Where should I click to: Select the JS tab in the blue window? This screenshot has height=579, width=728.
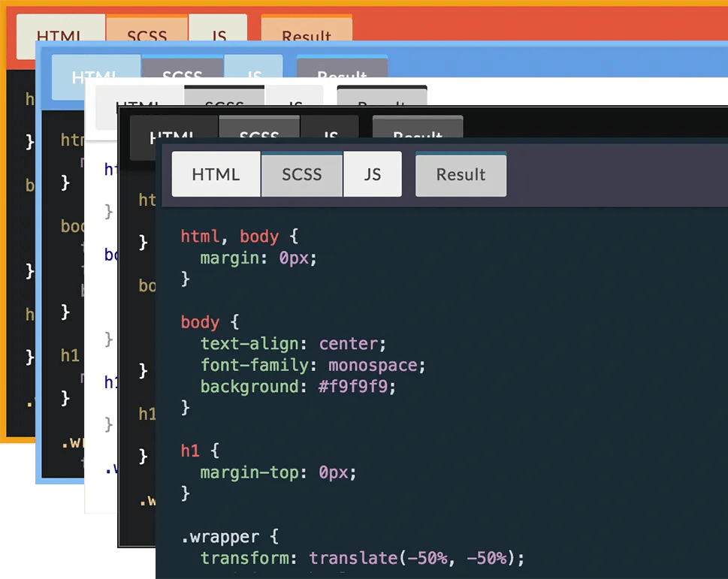pyautogui.click(x=255, y=74)
